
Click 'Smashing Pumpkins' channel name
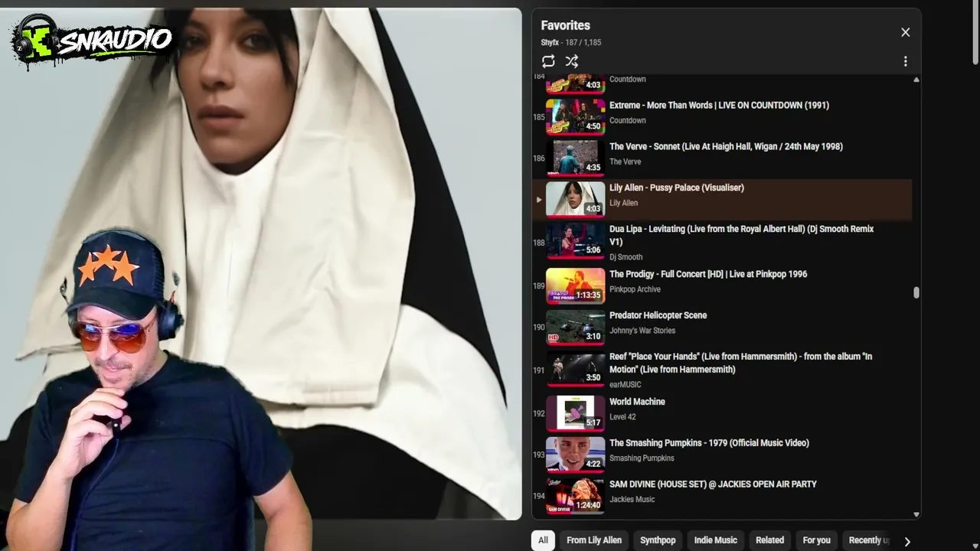(642, 458)
